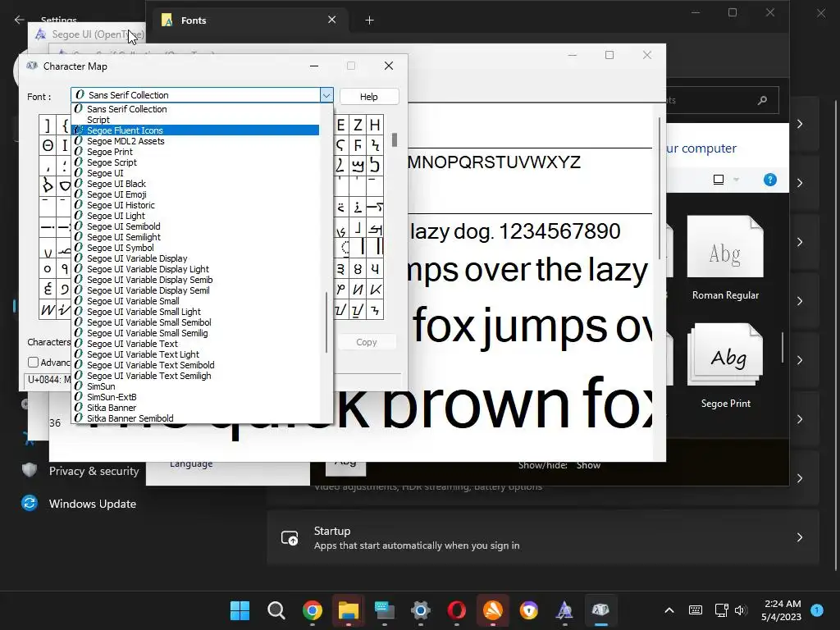The height and width of the screenshot is (630, 840).
Task: Launch Google Chrome from taskbar
Action: [313, 610]
